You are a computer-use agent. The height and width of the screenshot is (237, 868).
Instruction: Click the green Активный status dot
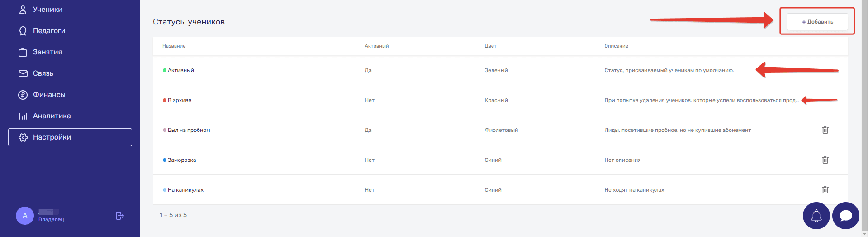(x=165, y=70)
